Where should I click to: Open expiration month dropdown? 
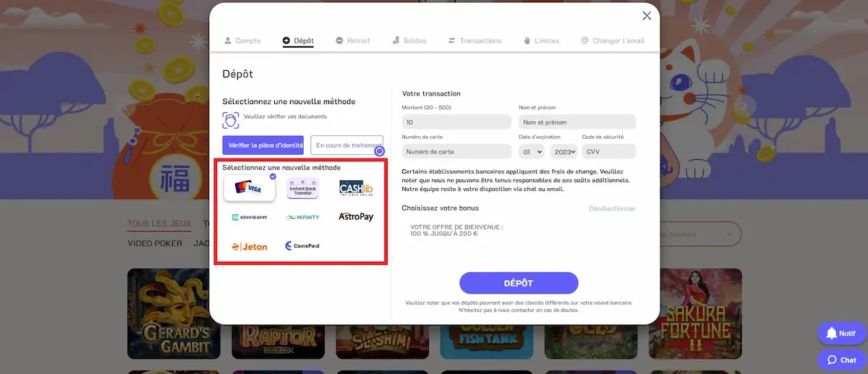coord(532,152)
